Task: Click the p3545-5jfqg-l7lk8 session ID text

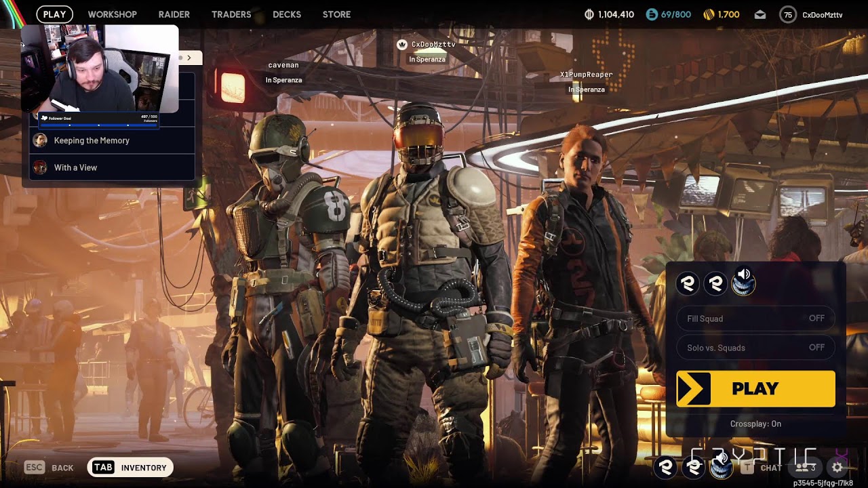Action: click(x=823, y=483)
